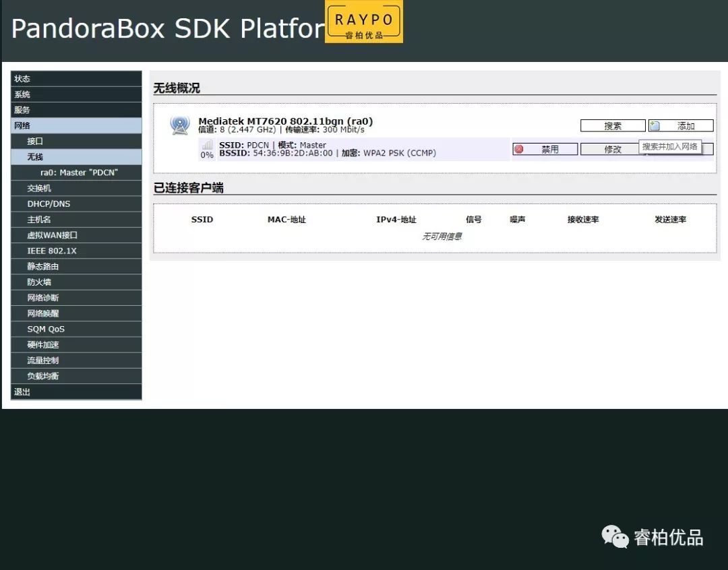The image size is (728, 570).
Task: Select the 网络 menu section
Action: [x=76, y=125]
